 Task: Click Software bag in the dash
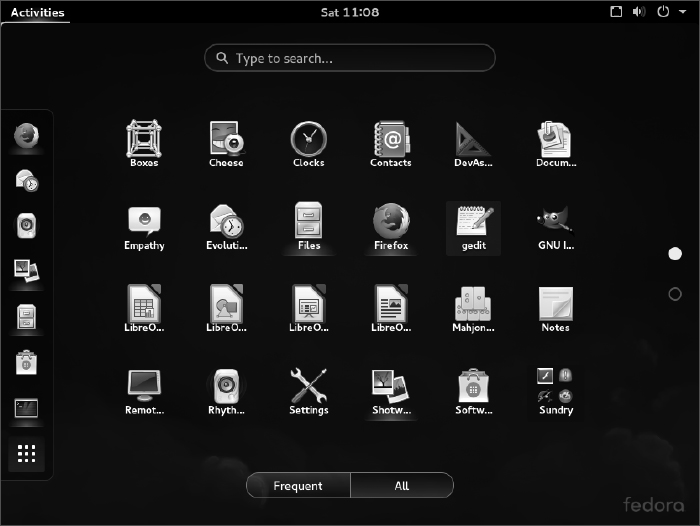pos(26,362)
